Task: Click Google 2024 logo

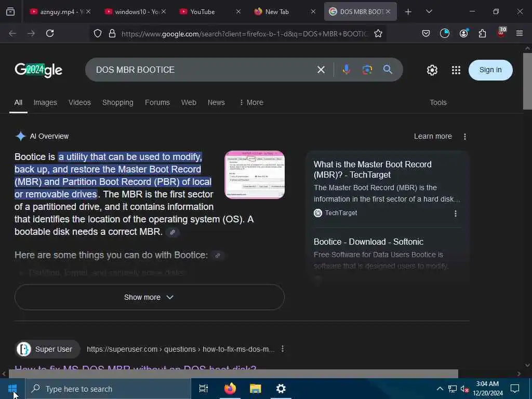Action: pos(38,70)
